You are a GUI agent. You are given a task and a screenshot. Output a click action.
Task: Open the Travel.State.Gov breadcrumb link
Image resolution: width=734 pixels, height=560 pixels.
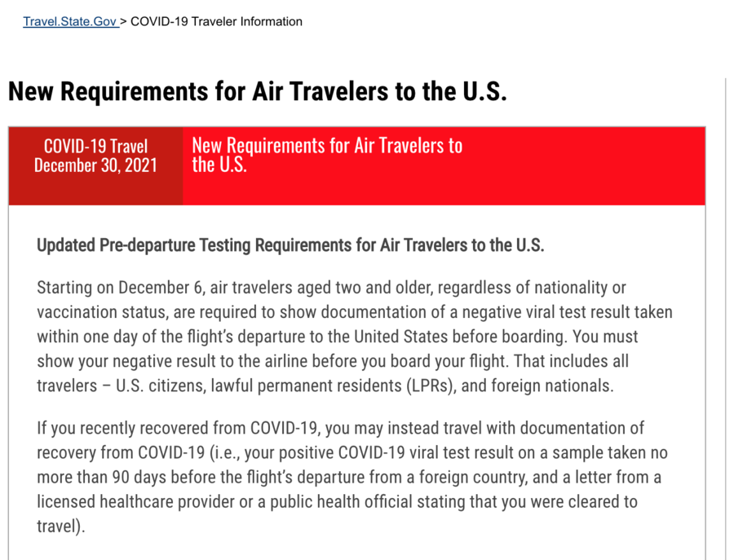pyautogui.click(x=71, y=21)
